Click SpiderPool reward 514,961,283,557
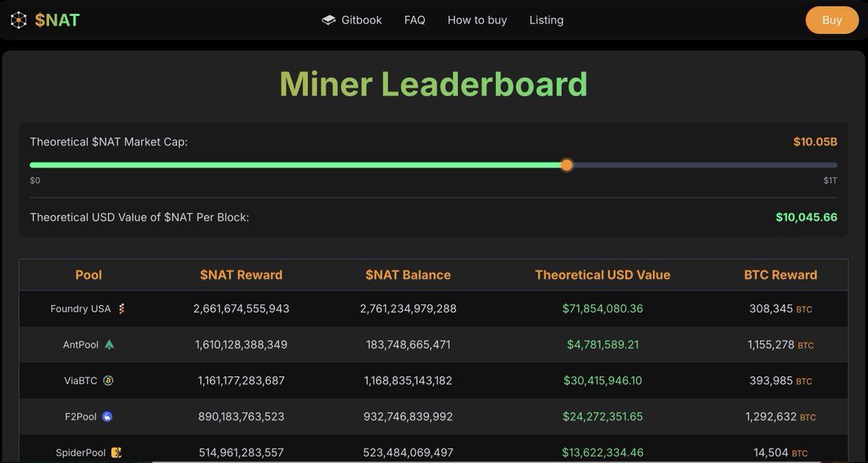868x463 pixels. [242, 453]
